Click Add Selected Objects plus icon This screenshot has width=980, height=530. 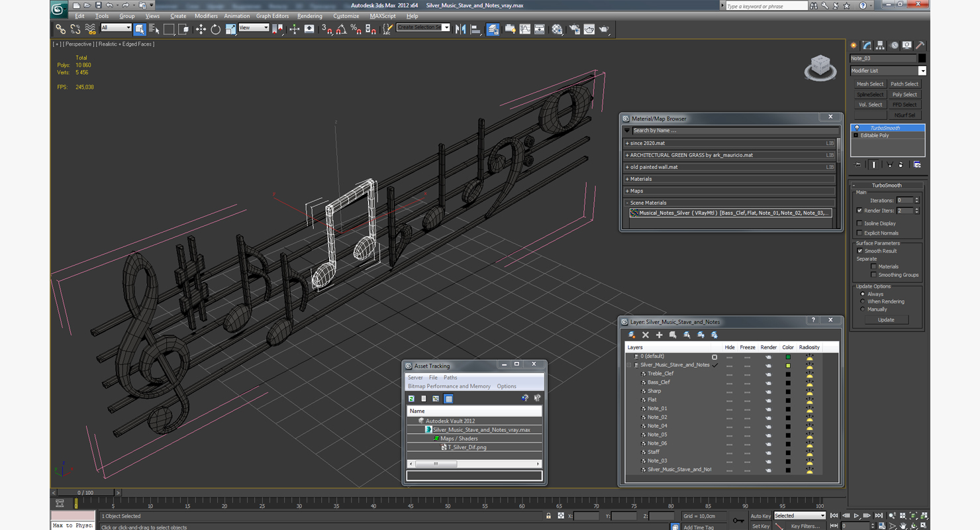[659, 335]
